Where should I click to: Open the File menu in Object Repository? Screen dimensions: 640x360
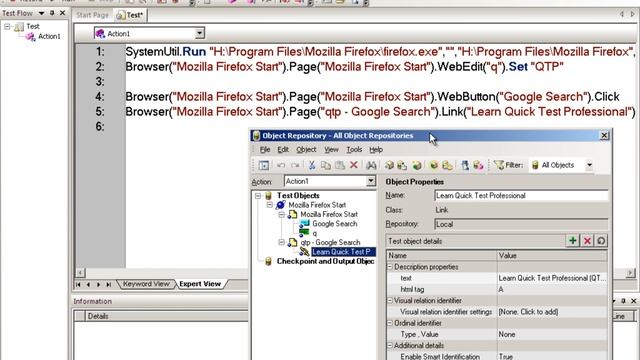tap(265, 150)
